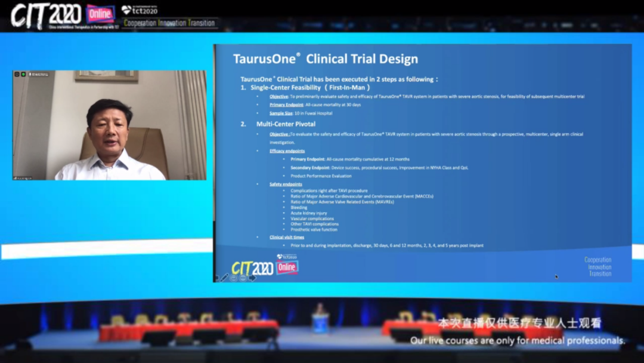This screenshot has height=363, width=644.
Task: Click the pink Online badge in header
Action: 100,14
